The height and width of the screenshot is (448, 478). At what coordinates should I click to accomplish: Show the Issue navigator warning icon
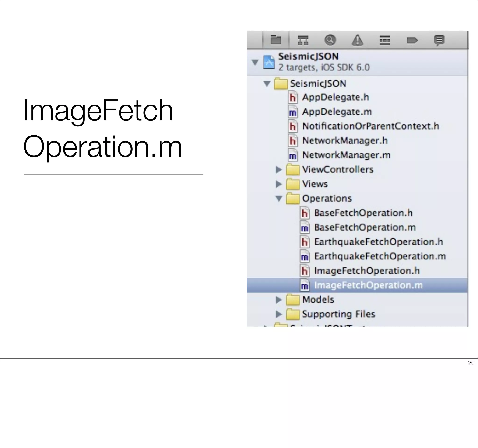coord(357,40)
